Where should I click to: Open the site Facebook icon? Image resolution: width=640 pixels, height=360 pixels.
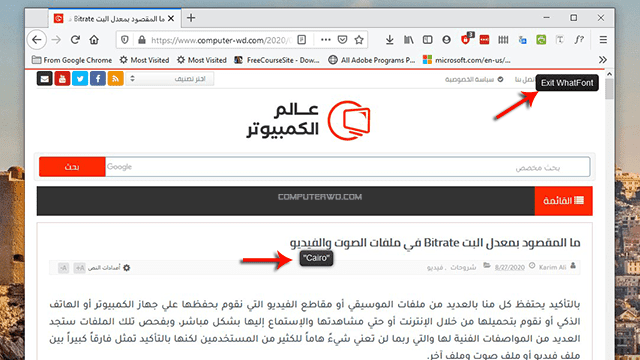(x=98, y=78)
